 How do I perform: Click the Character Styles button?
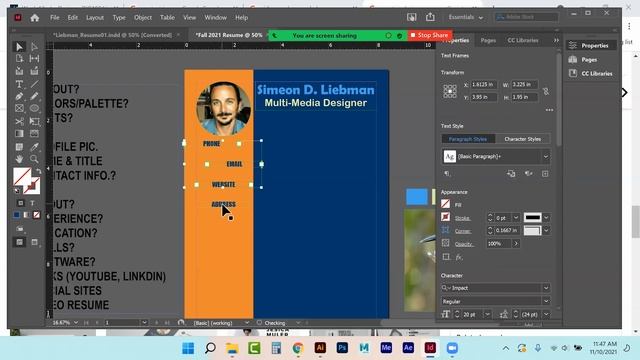point(522,139)
